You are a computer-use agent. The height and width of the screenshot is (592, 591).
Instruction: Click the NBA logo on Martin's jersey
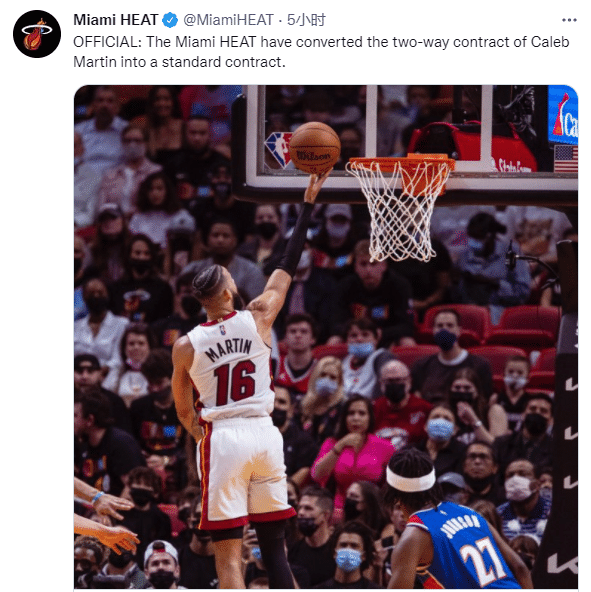(x=223, y=330)
